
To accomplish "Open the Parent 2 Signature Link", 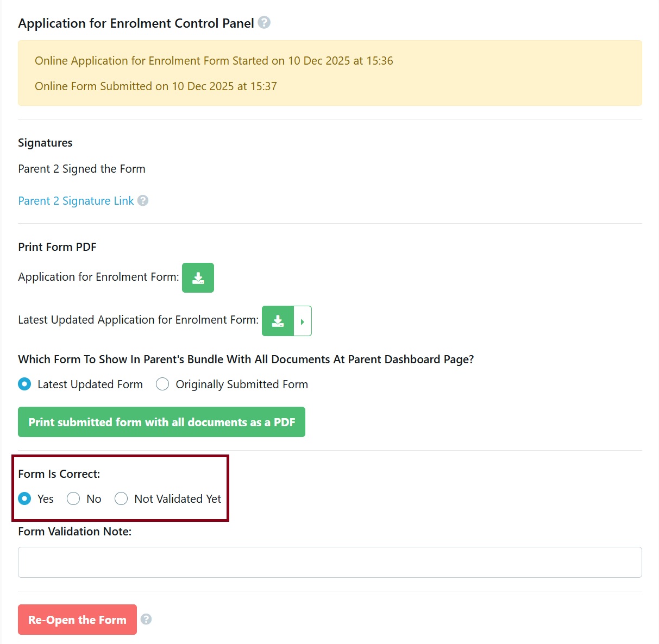I will pos(75,200).
